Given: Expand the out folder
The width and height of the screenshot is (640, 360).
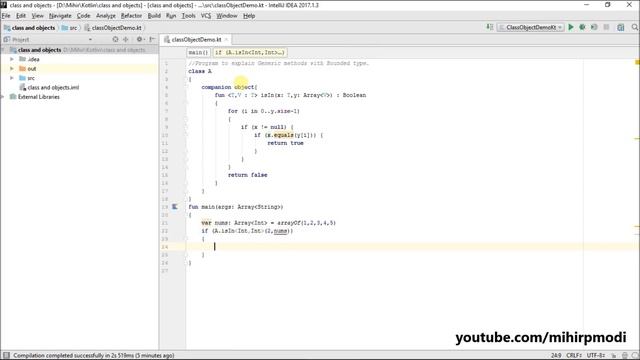Looking at the screenshot, I should pos(12,69).
